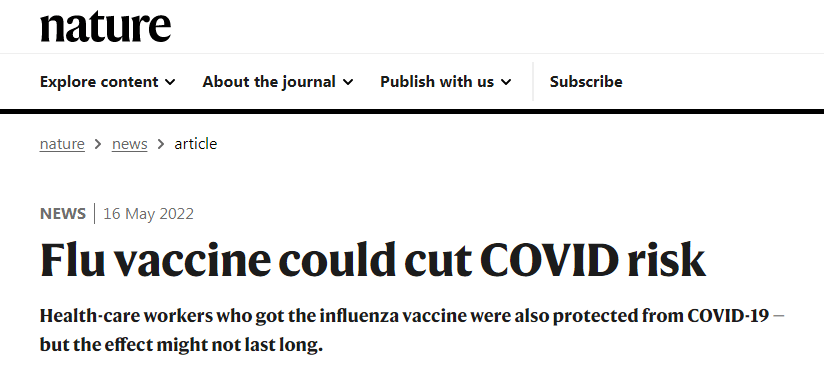Click the chevron beside About the journal

(348, 82)
